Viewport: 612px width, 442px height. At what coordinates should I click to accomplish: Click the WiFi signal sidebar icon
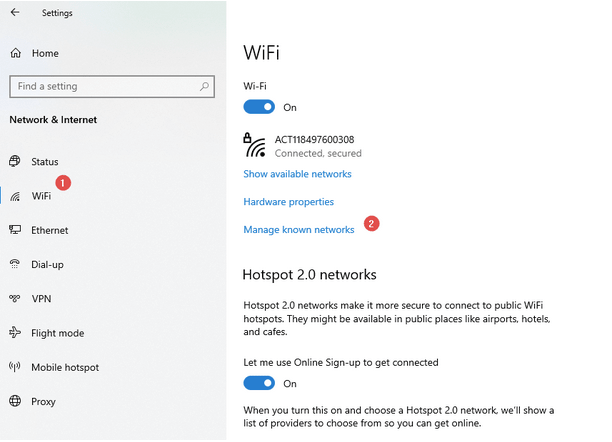pyautogui.click(x=15, y=196)
